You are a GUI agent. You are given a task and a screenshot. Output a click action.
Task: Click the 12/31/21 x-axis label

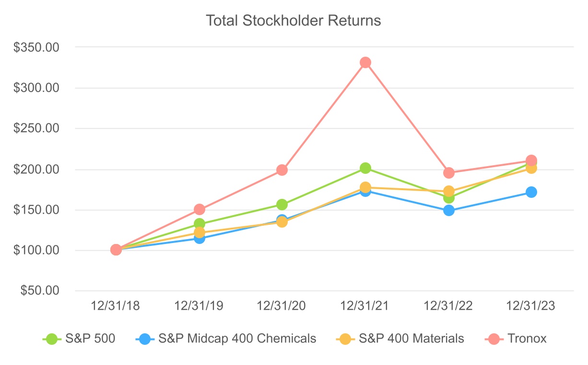(365, 306)
